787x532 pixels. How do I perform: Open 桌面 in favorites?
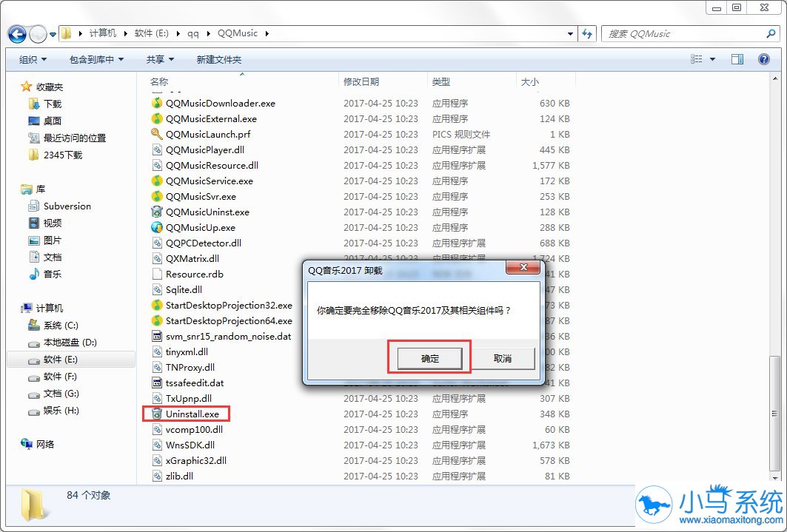[53, 121]
